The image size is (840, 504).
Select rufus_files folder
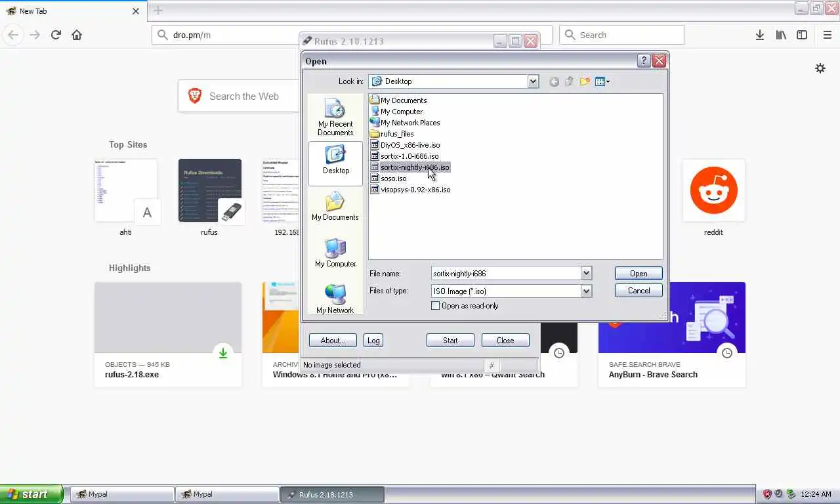pos(392,134)
